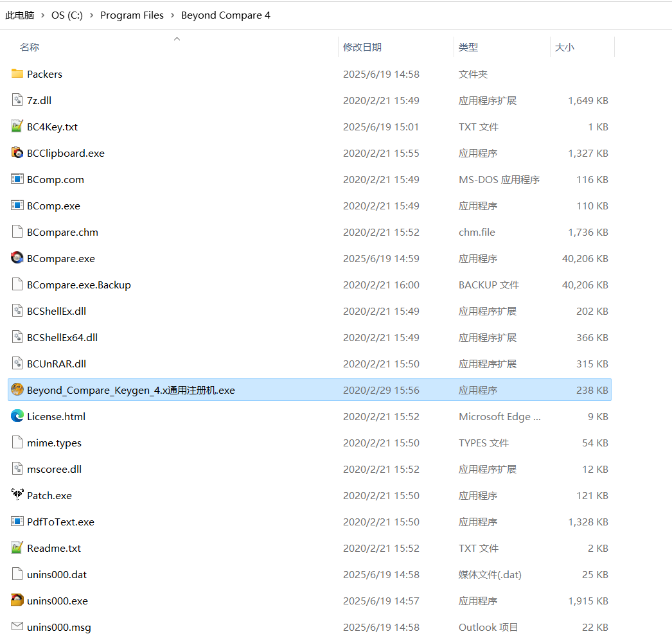The height and width of the screenshot is (634, 672).
Task: Select the 7z.dll file name
Action: pos(39,101)
